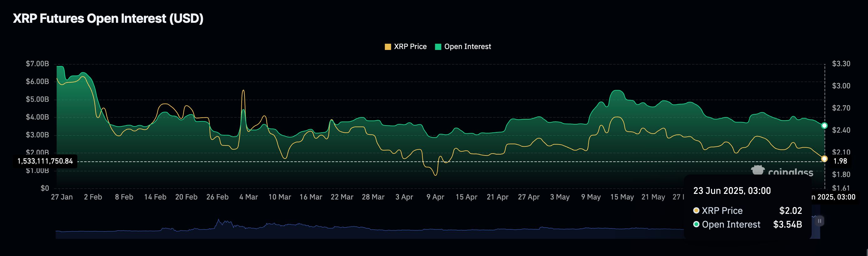Click the $7.00B left axis label
868x256 pixels.
point(38,64)
